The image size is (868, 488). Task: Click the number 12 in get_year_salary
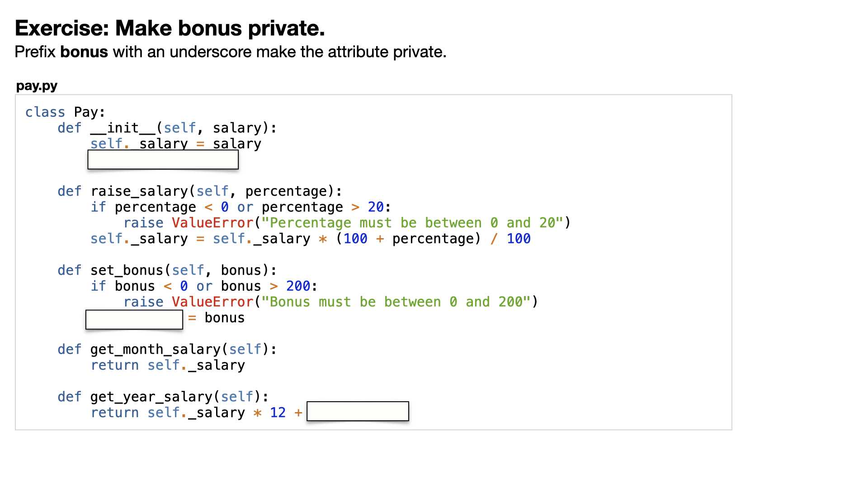(x=278, y=413)
